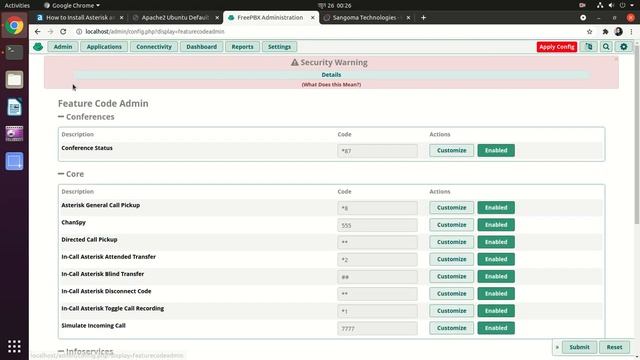Customize the In-Call Asterisk Blind Transfer code
This screenshot has width=640, height=360.
pyautogui.click(x=451, y=276)
